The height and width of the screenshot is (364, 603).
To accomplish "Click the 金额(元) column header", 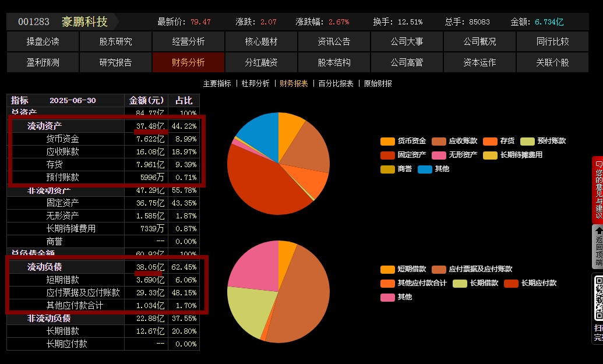I will 146,101.
